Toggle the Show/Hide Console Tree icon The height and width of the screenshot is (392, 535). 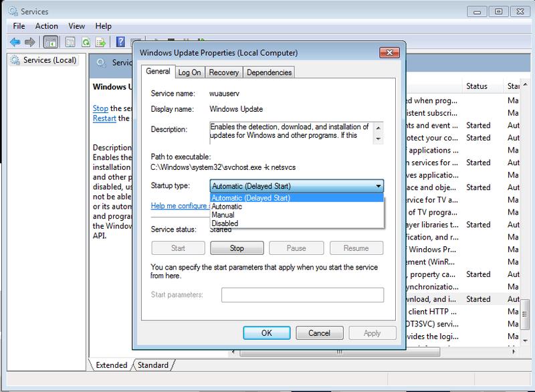click(51, 42)
